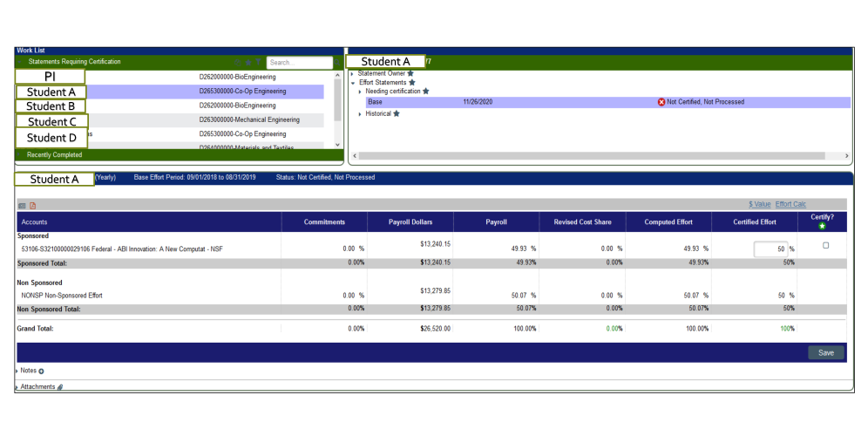This screenshot has height=436, width=868.
Task: Click the Commitments column header
Action: pyautogui.click(x=324, y=222)
